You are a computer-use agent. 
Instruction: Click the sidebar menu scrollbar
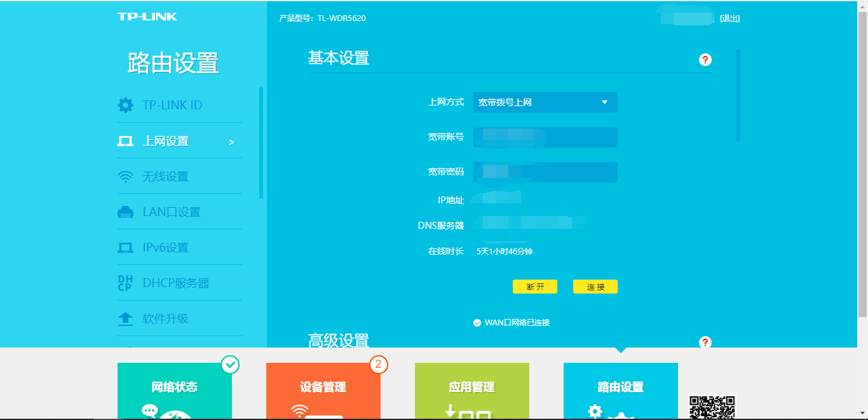pos(261,143)
